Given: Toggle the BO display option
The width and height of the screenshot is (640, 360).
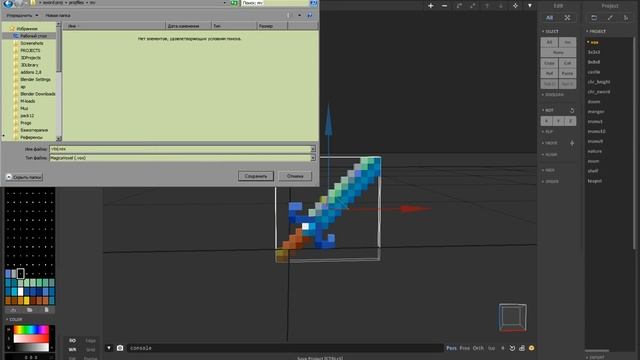Looking at the screenshot, I should 72,340.
